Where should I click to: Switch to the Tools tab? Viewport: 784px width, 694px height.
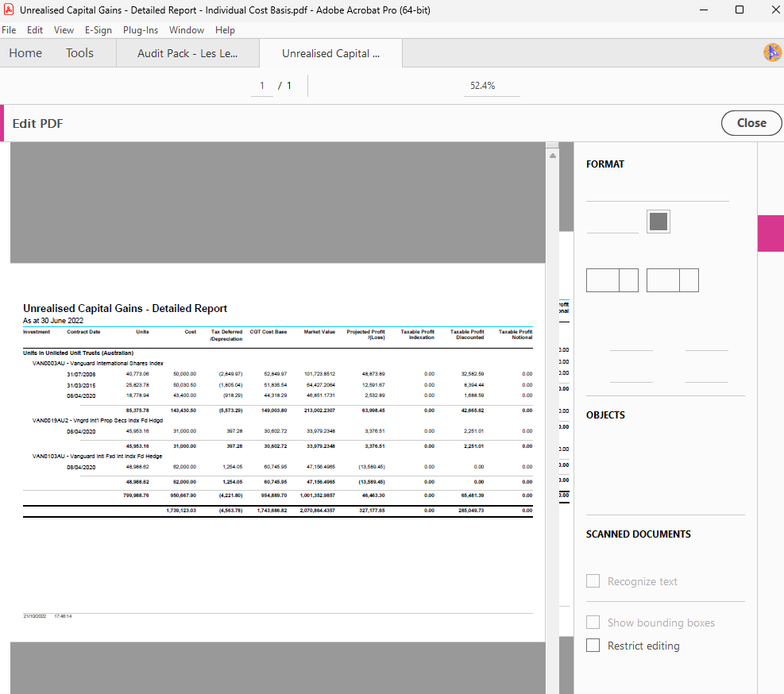[79, 52]
